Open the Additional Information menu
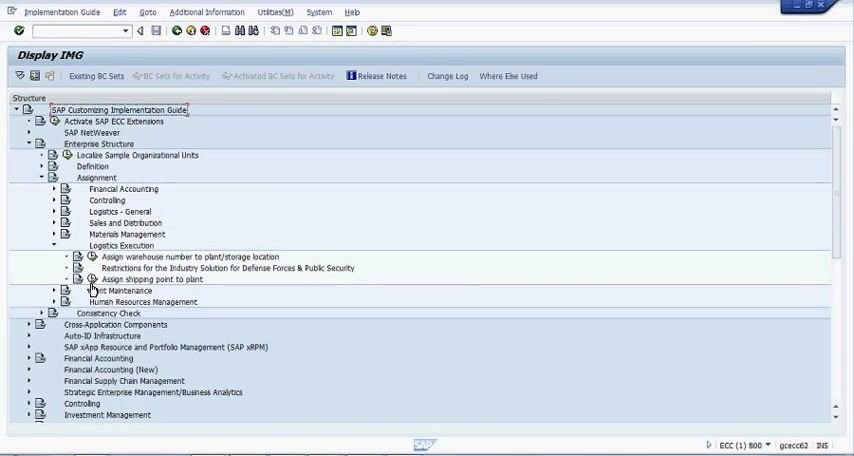Viewport: 854px width, 456px height. click(207, 12)
